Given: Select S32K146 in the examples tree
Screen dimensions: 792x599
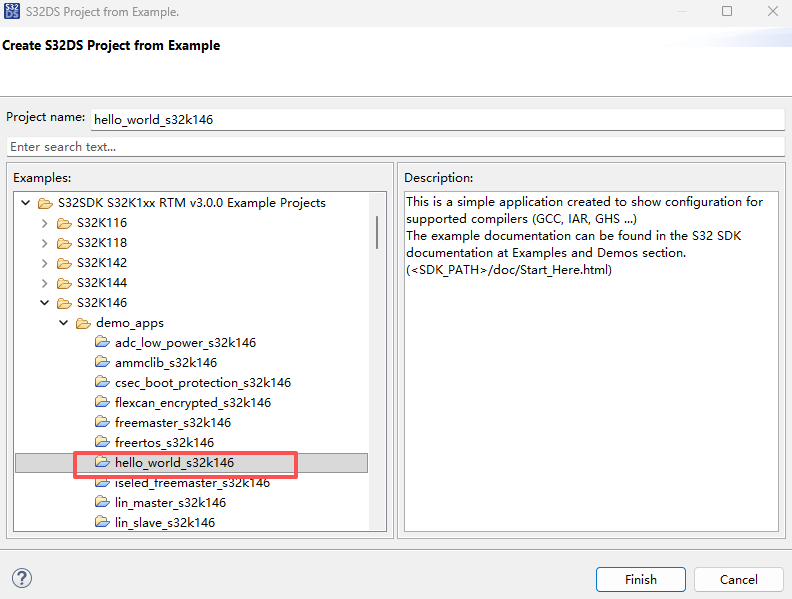Looking at the screenshot, I should tap(102, 303).
